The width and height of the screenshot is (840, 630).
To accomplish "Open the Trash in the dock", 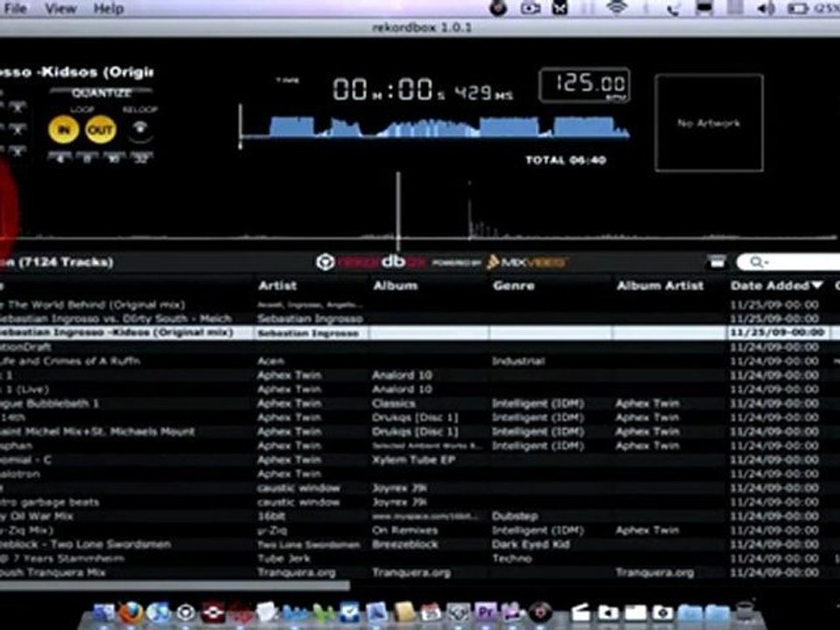I will (x=744, y=612).
